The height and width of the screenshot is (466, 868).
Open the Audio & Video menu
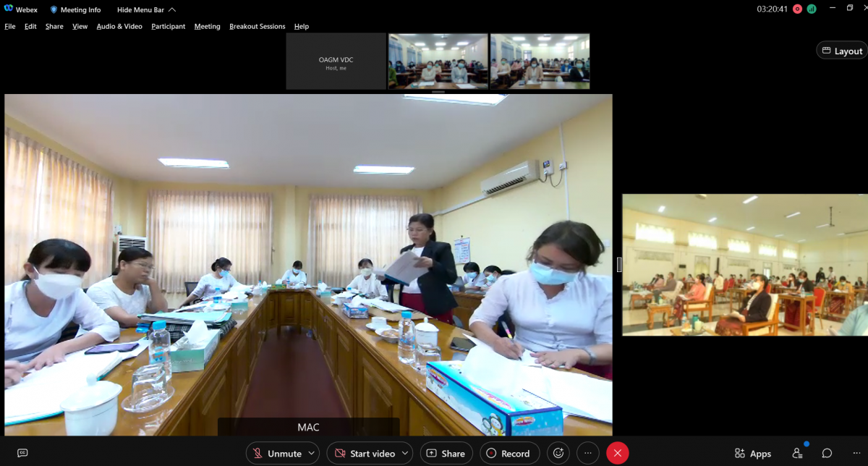pos(119,26)
